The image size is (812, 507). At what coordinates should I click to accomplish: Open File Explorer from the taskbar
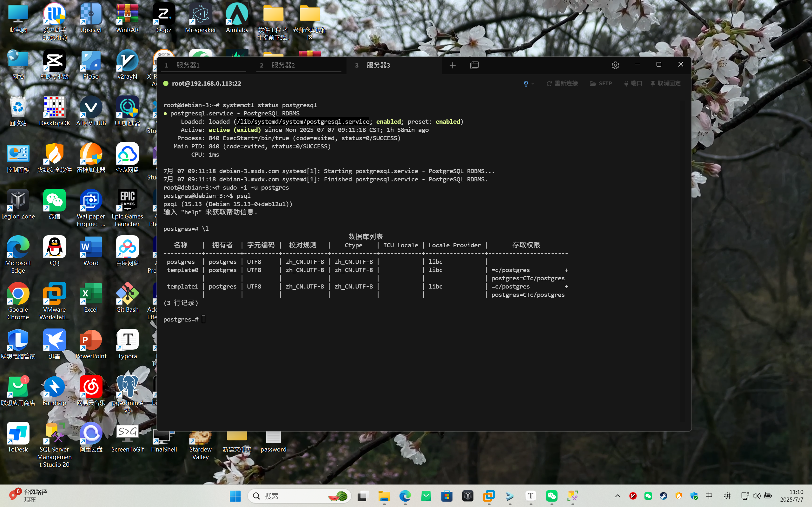click(384, 496)
